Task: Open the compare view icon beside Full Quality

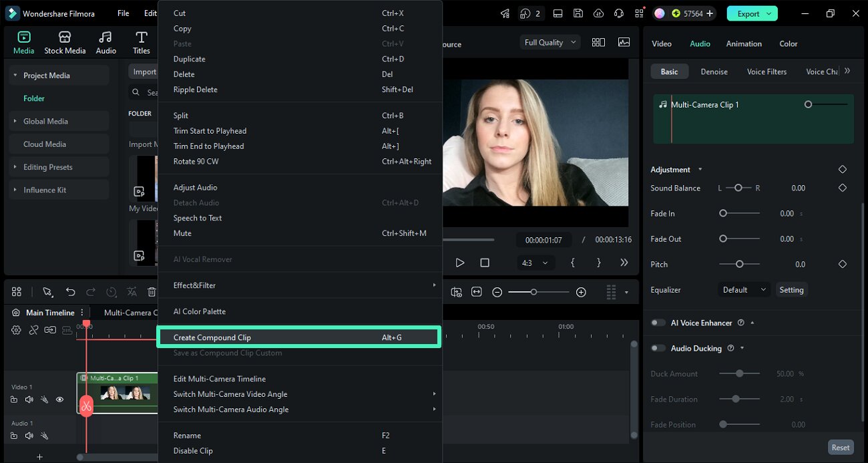Action: [x=598, y=42]
